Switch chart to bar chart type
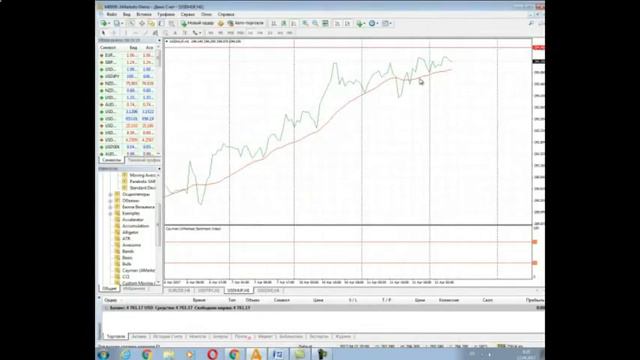The width and height of the screenshot is (640, 360). [273, 23]
